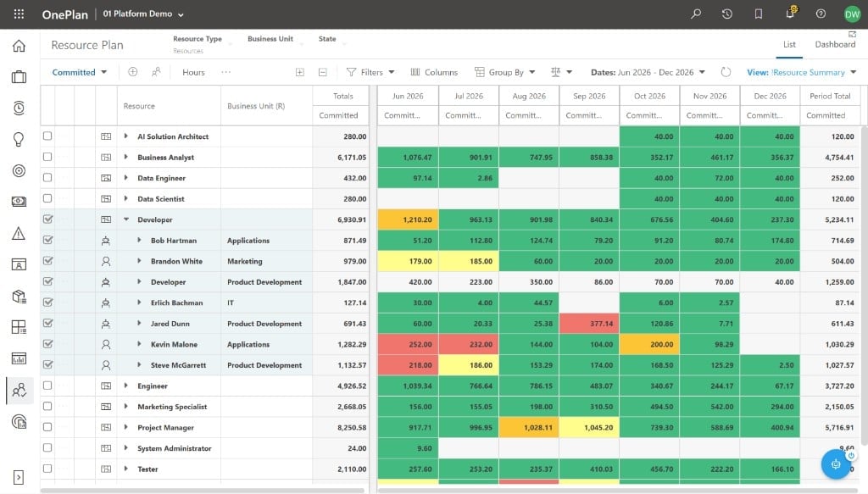Screen dimensions: 868x494
Task: Open the Committed dropdown in toolbar
Action: 80,73
